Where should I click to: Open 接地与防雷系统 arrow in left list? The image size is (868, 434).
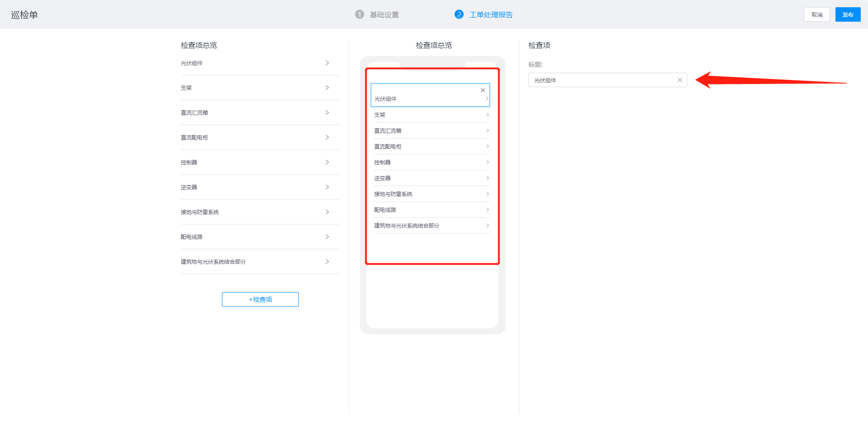tap(327, 212)
